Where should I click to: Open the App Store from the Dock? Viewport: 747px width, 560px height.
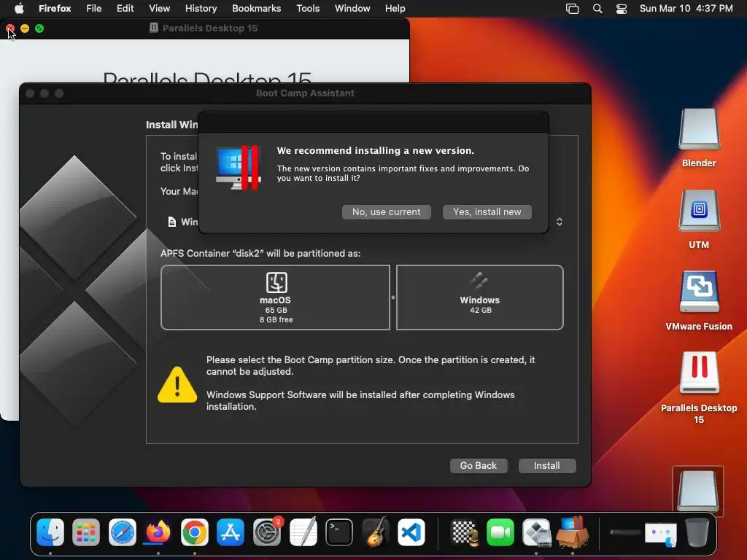coord(231,532)
